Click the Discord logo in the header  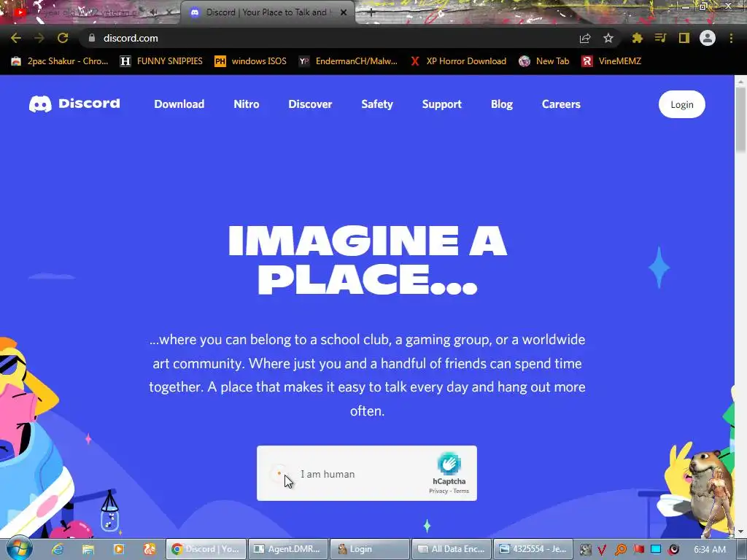[x=74, y=104]
